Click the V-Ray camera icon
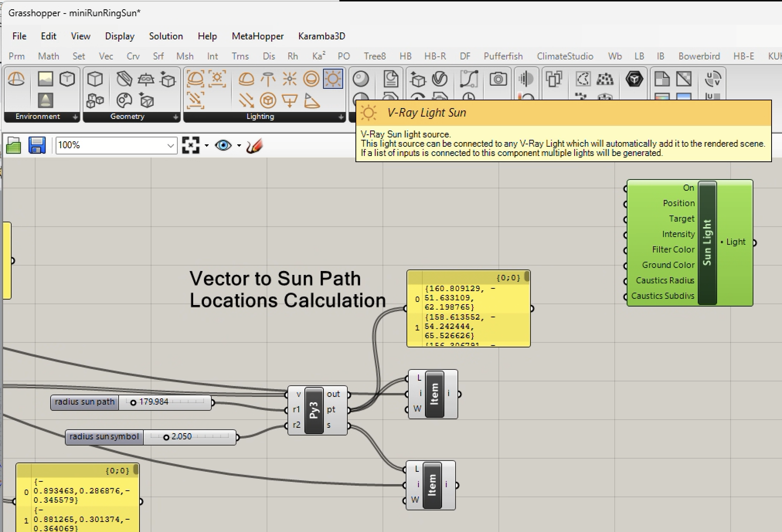Screen dimensions: 782x532 498,79
